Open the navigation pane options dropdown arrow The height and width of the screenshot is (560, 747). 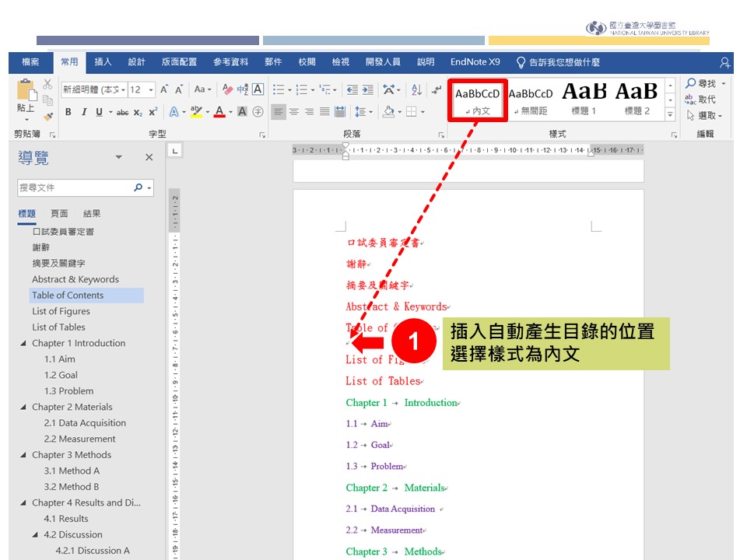coord(118,157)
